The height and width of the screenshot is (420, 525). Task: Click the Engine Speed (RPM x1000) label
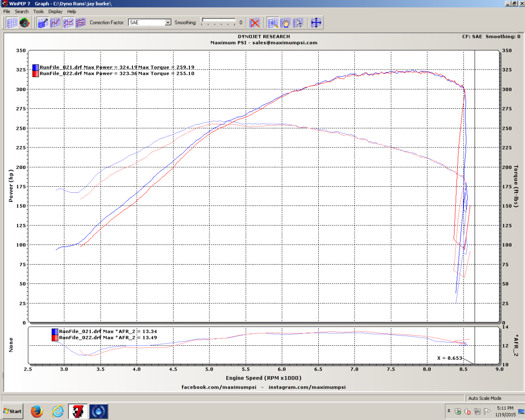(264, 378)
